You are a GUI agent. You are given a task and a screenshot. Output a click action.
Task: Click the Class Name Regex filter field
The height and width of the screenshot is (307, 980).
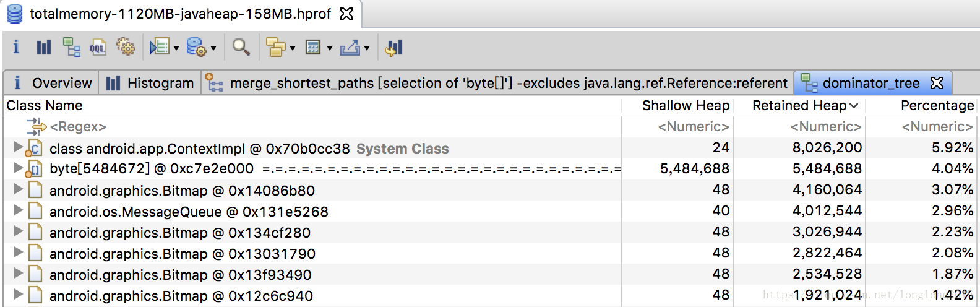tap(312, 127)
